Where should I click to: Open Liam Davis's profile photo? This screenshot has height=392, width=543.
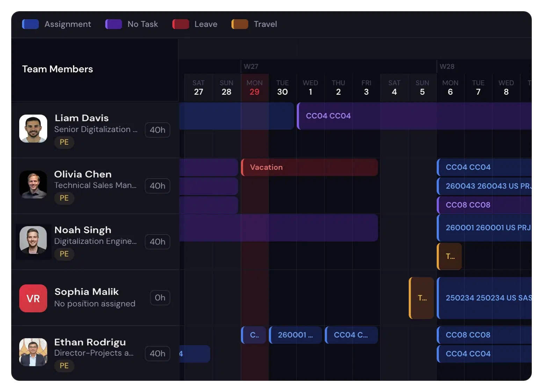[x=33, y=129]
